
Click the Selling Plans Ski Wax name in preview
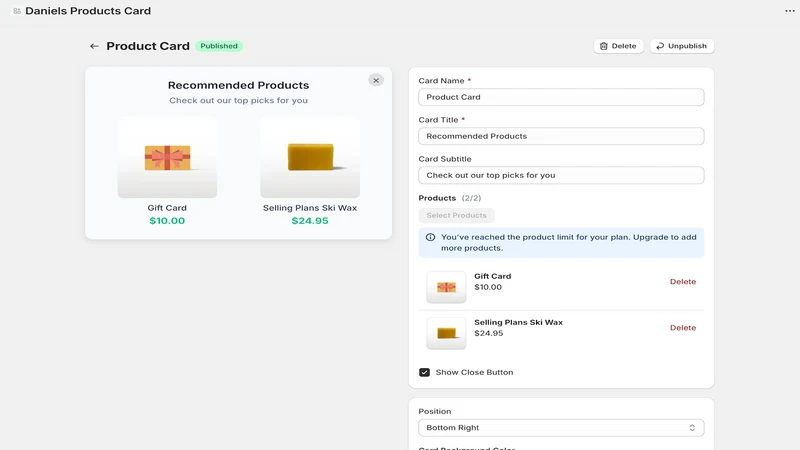coord(310,208)
